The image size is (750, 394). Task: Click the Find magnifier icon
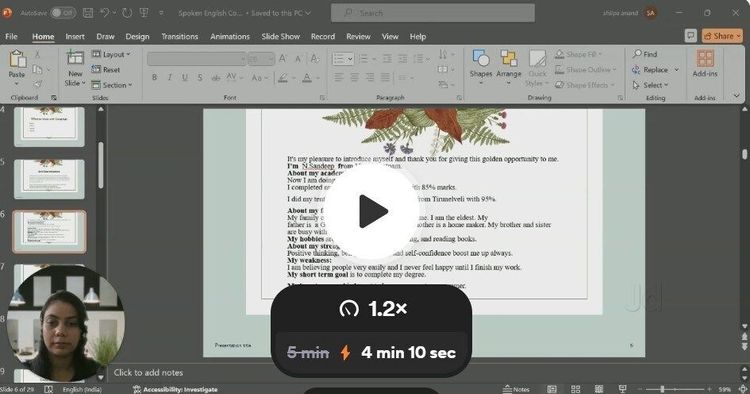637,54
